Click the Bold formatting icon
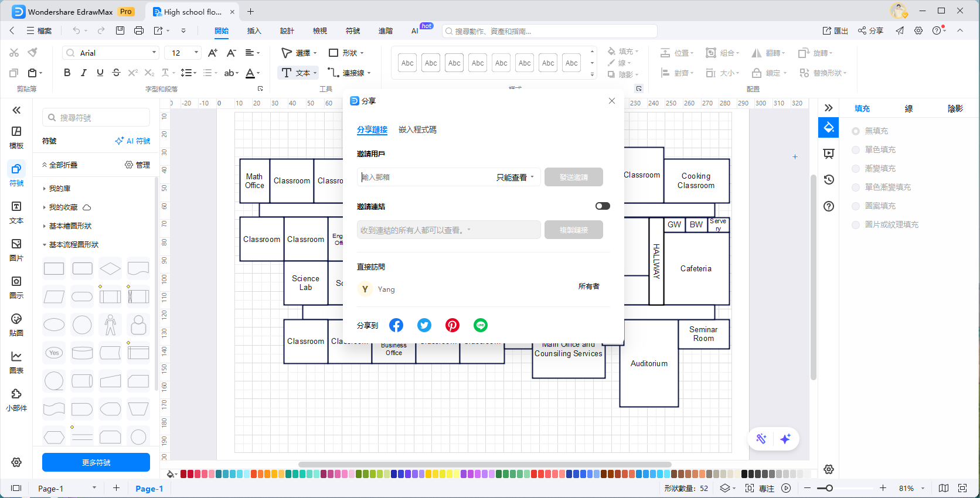 click(x=67, y=73)
